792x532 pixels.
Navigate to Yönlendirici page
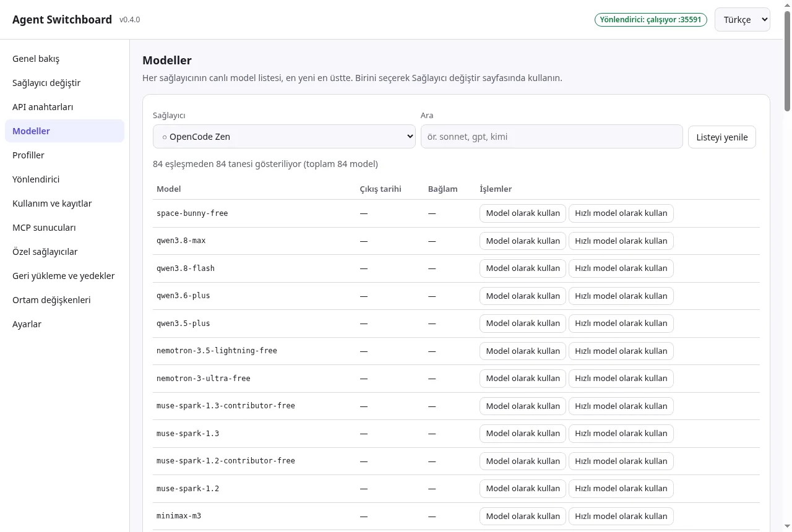[x=64, y=179]
